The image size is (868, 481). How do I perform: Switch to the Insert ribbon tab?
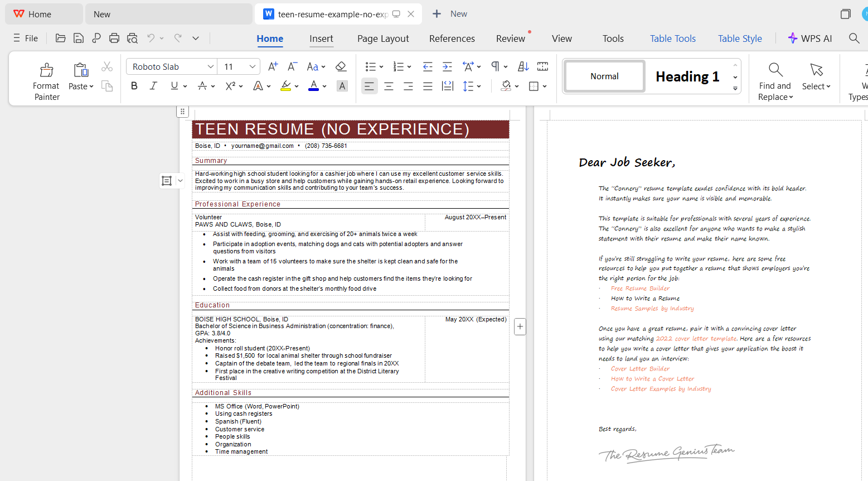(x=321, y=39)
